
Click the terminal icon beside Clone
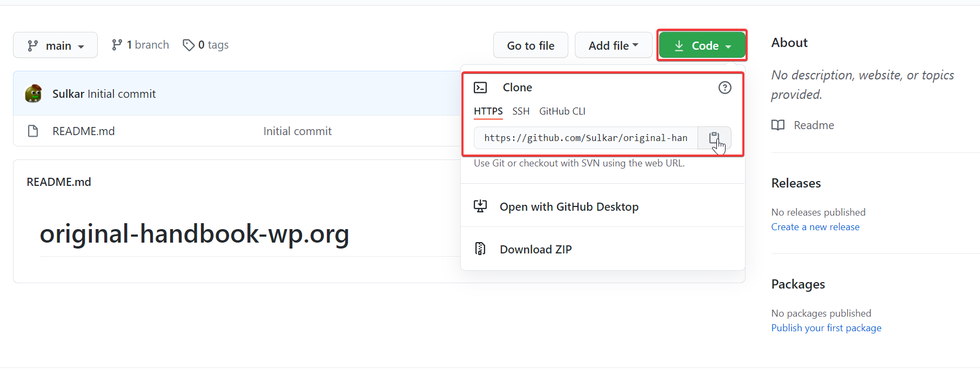pos(480,88)
